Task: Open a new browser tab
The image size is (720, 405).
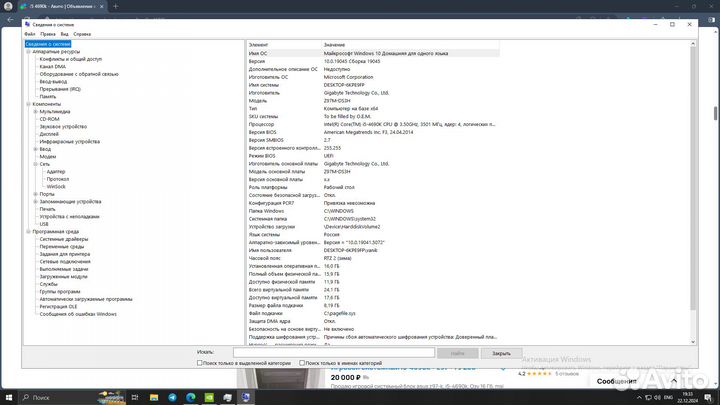Action: tap(116, 6)
